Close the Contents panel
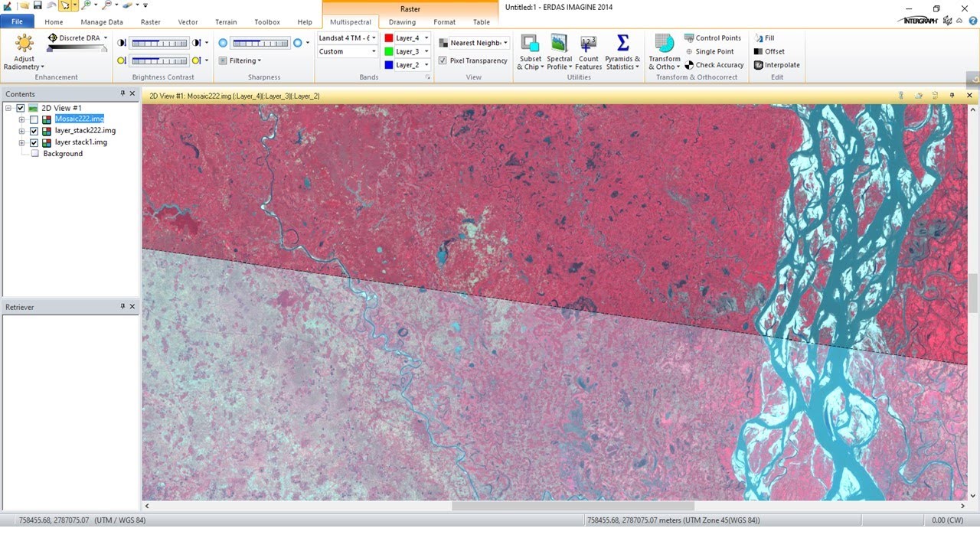The height and width of the screenshot is (551, 980). tap(132, 93)
